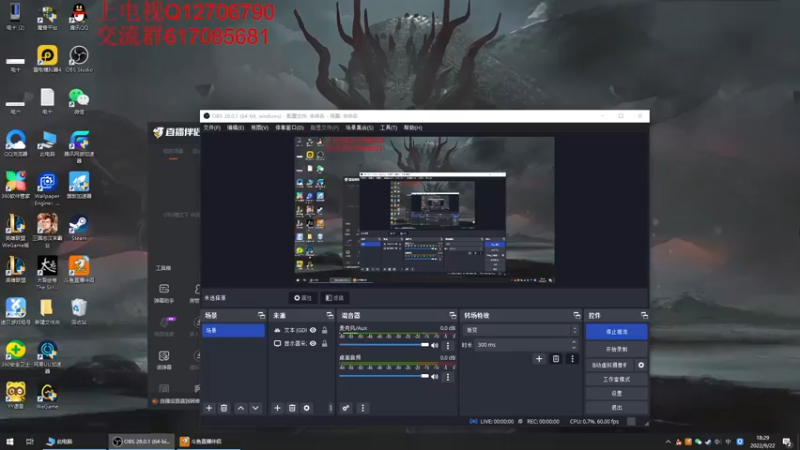Delete the selected scene with trash icon

click(x=224, y=408)
